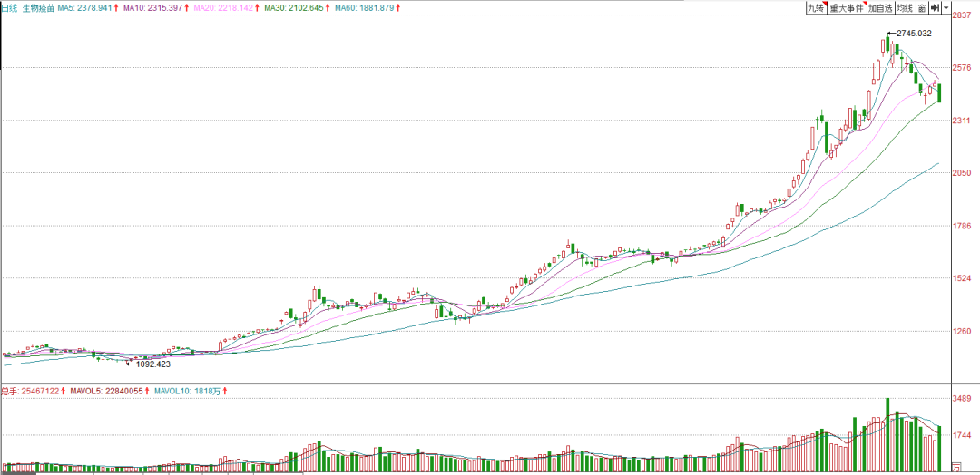Click the 总手: 25467122 volume label

(30, 391)
